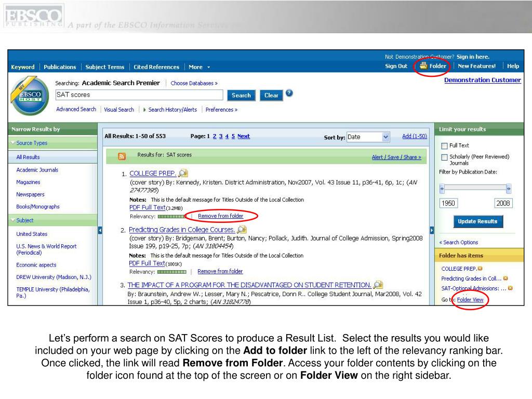Click in the SAT scores search field
This screenshot has width=532, height=399.
[x=139, y=95]
